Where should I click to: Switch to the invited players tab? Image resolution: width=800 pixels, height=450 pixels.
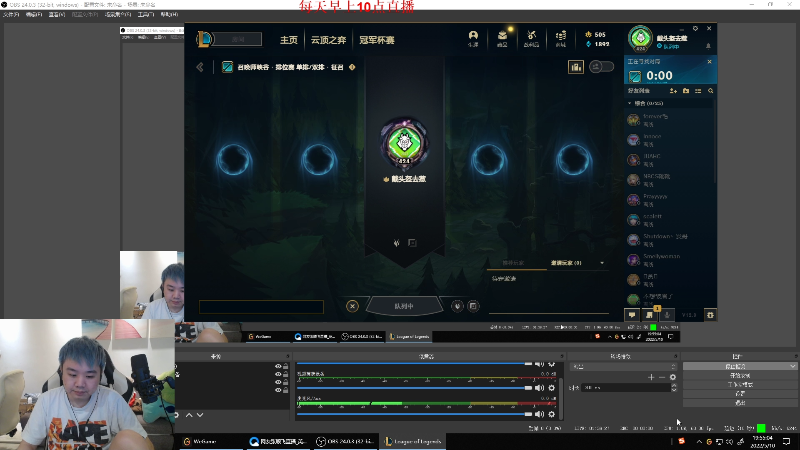coord(566,263)
